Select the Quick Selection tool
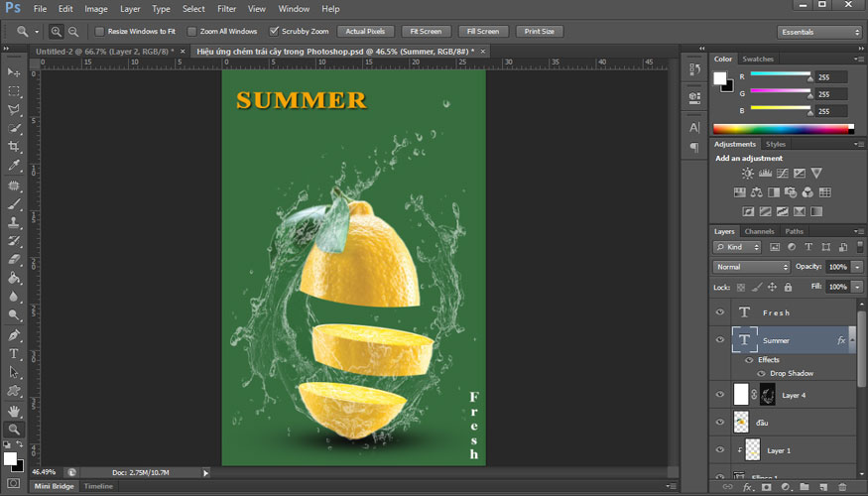This screenshot has height=496, width=868. tap(13, 128)
